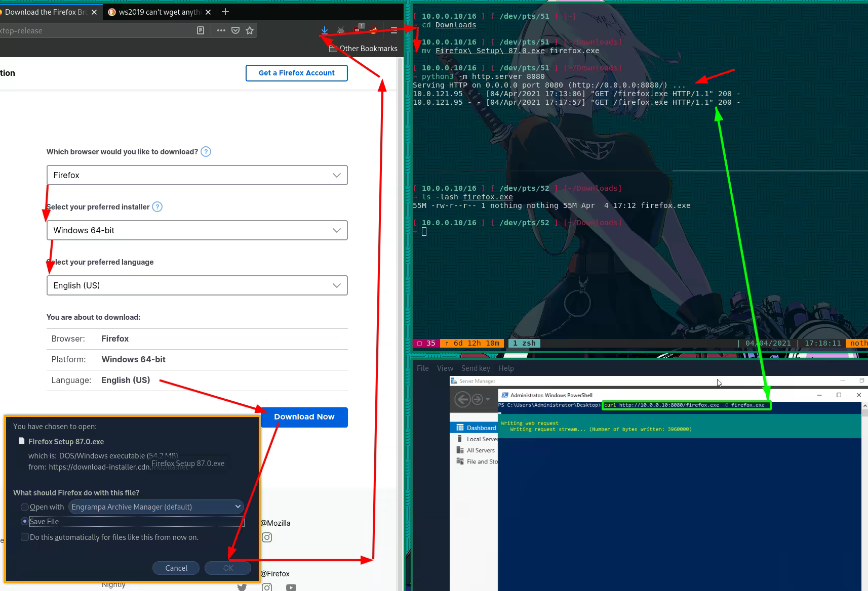Click the terminal prompt cursor in pts/52
The height and width of the screenshot is (591, 868).
click(x=424, y=231)
